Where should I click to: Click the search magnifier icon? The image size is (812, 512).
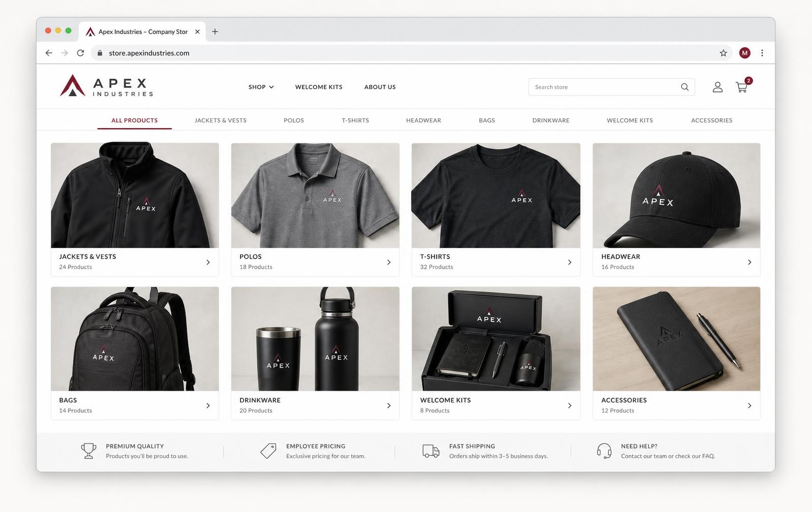(685, 87)
